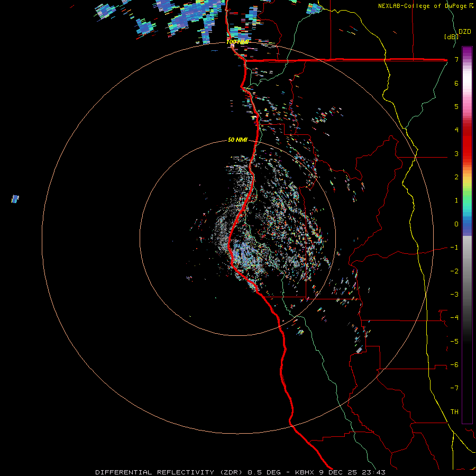
Task: Click the [dB] unit label
Action: coord(452,36)
